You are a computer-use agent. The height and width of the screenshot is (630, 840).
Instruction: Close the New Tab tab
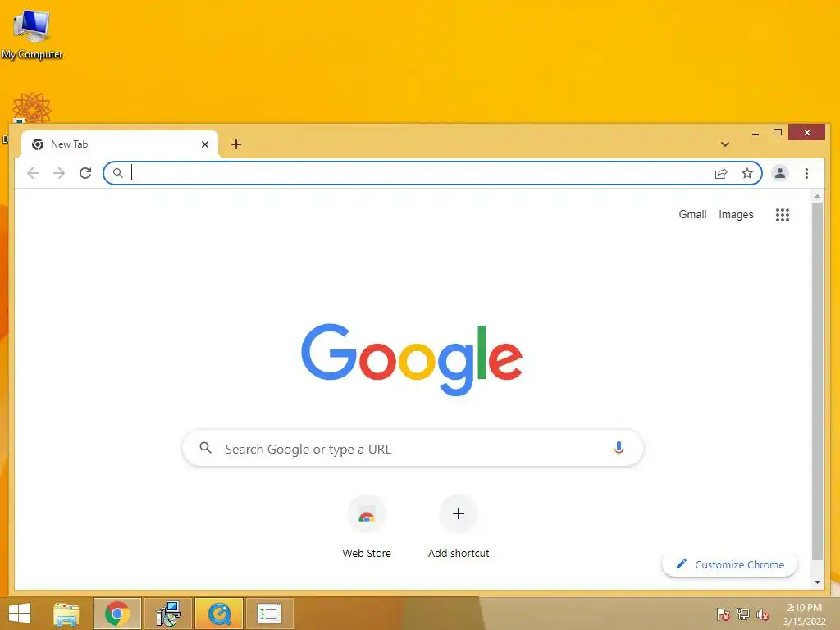click(204, 144)
